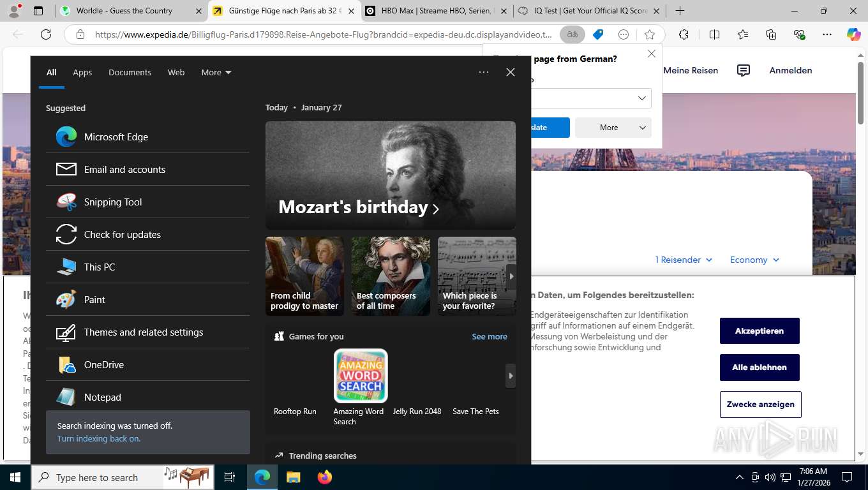Click the Edge address bar URL

tap(324, 34)
